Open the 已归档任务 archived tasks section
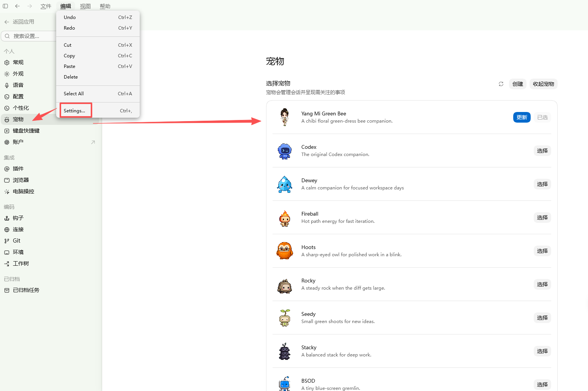 [x=50, y=290]
